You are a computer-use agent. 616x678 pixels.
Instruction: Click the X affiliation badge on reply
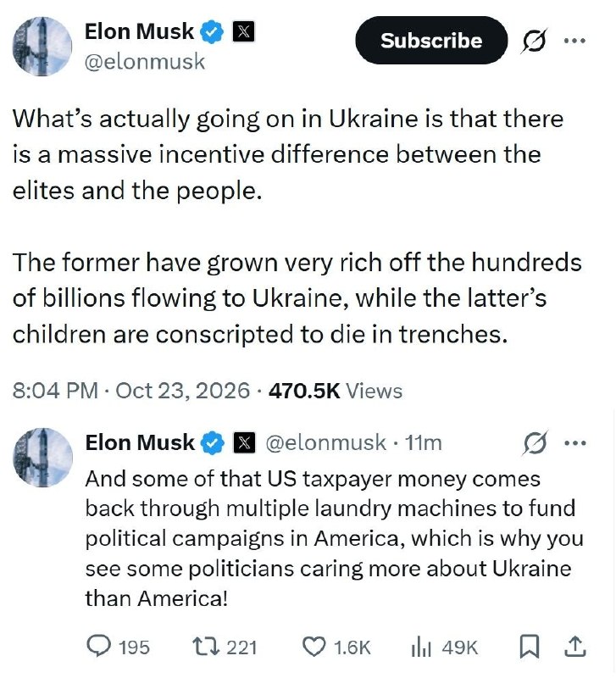(x=244, y=443)
